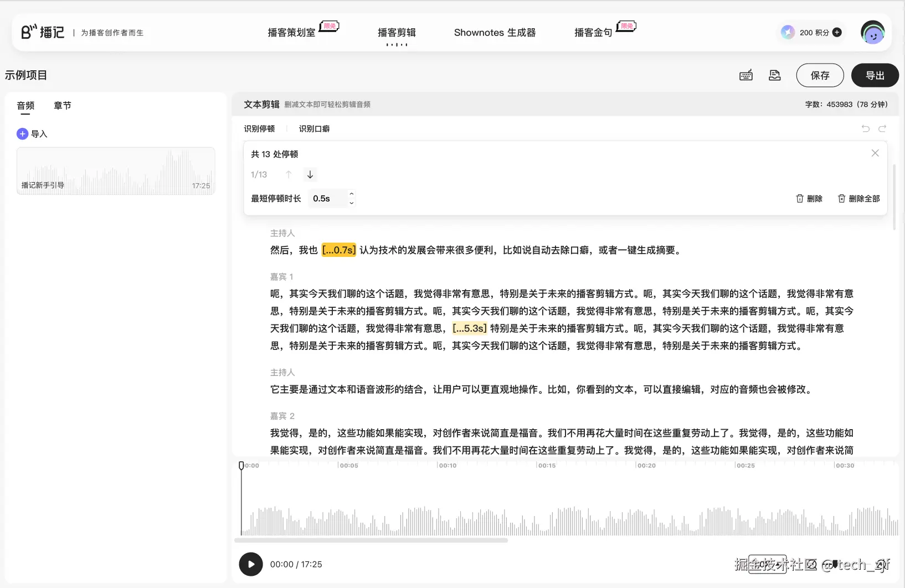Viewport: 905px width, 588px height.
Task: Redo the last edit
Action: (882, 128)
